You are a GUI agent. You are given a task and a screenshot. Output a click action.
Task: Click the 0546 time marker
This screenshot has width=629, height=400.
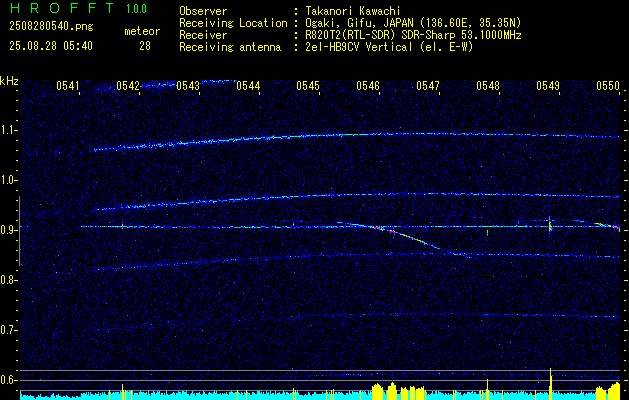(x=368, y=85)
